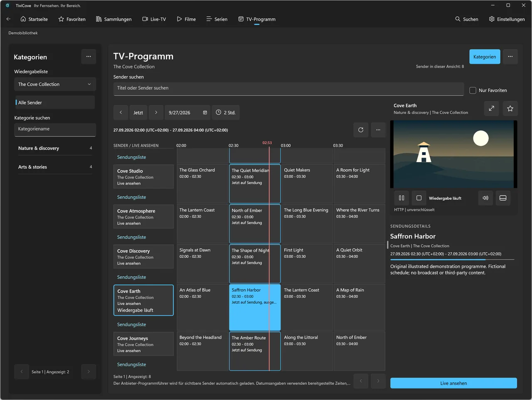Click the volume speaker icon in player
The image size is (532, 400).
[485, 198]
